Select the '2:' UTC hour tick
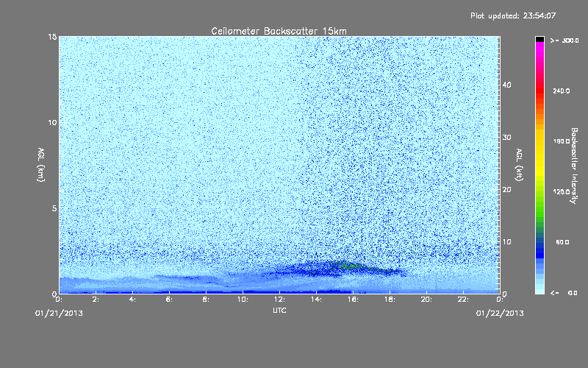The image size is (588, 368). (x=96, y=300)
